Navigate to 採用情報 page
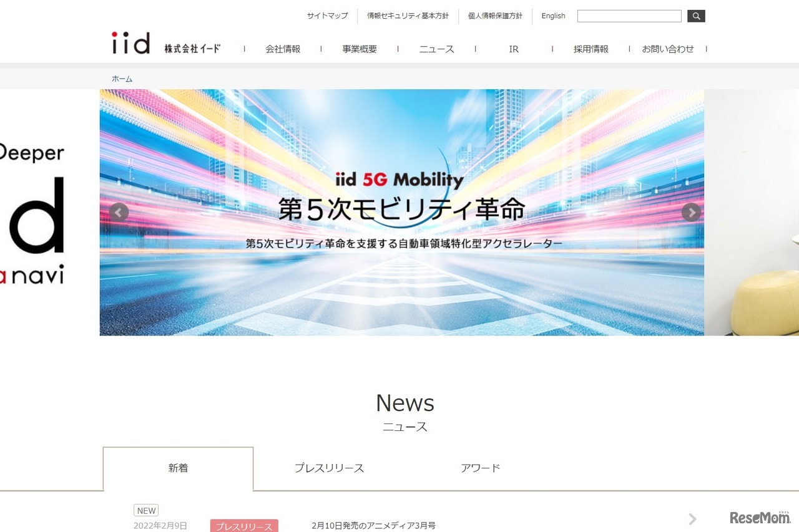799x532 pixels. 591,49
